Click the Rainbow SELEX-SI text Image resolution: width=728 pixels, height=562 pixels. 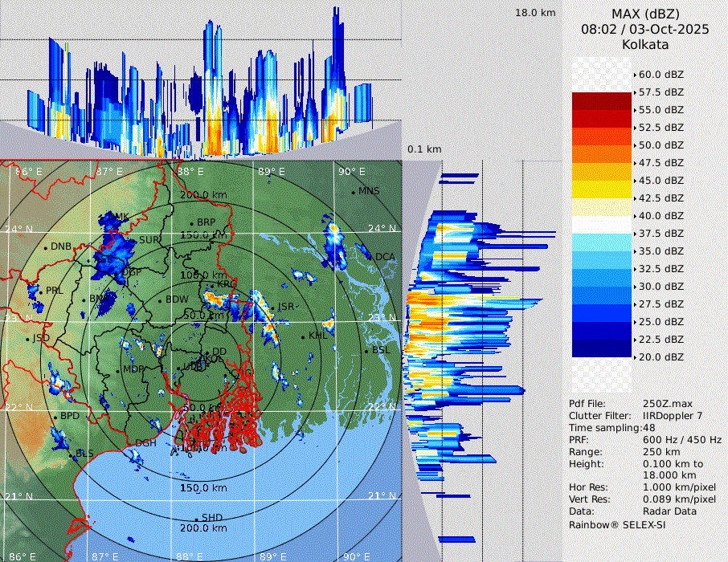617,525
